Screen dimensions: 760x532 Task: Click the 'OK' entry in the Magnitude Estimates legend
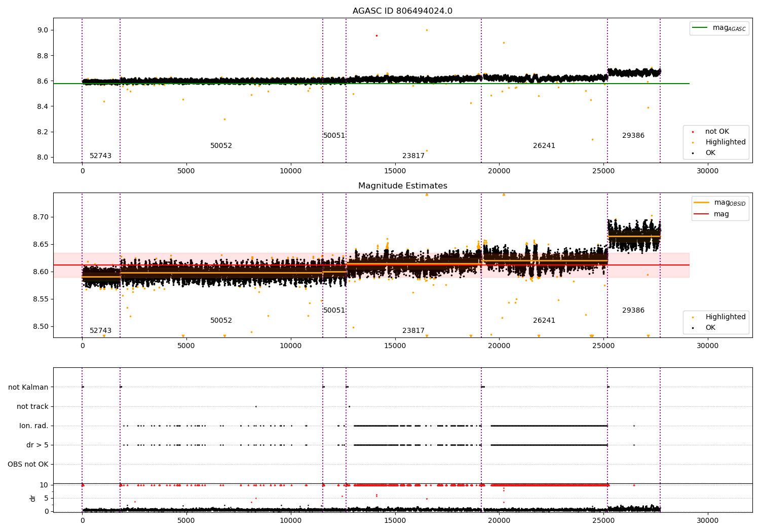point(710,328)
